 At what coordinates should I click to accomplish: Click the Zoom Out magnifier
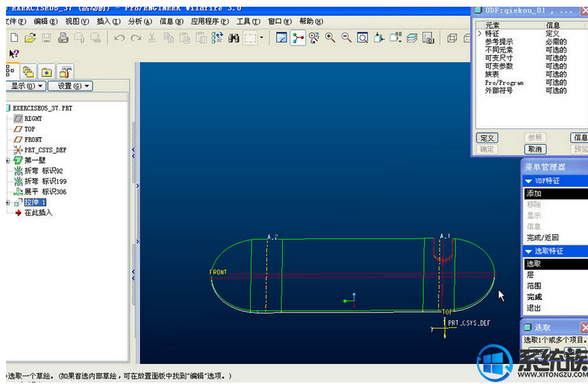[x=346, y=37]
